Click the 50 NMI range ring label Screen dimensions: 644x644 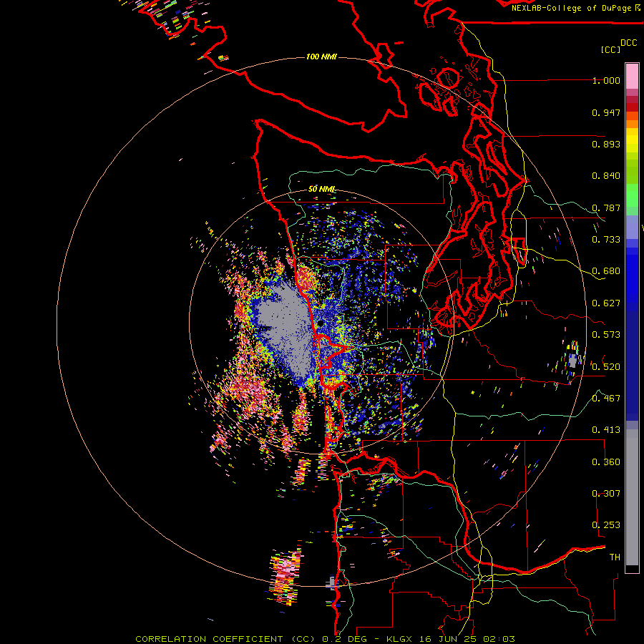click(x=321, y=189)
